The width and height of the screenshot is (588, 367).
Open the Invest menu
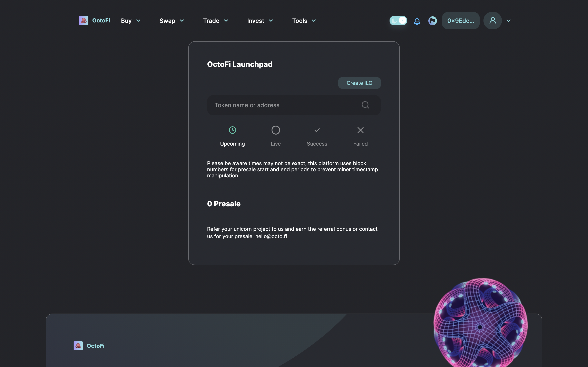(260, 21)
